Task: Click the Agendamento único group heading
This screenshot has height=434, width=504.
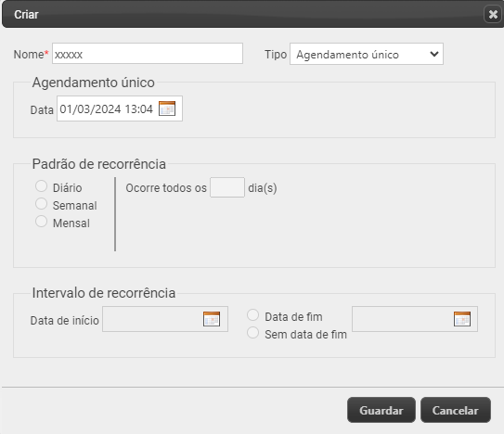Action: click(93, 83)
